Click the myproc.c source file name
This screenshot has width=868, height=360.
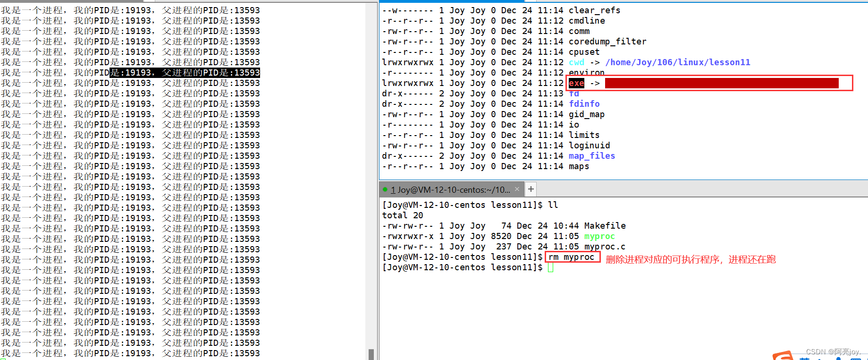click(x=605, y=246)
